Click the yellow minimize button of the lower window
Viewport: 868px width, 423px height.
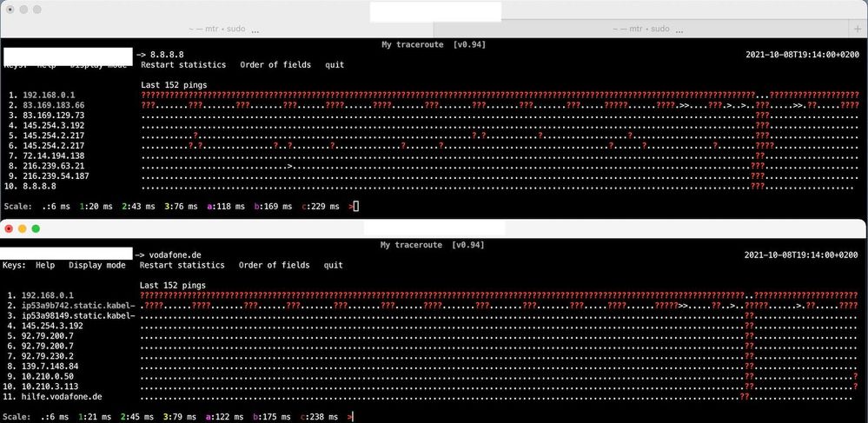point(22,228)
